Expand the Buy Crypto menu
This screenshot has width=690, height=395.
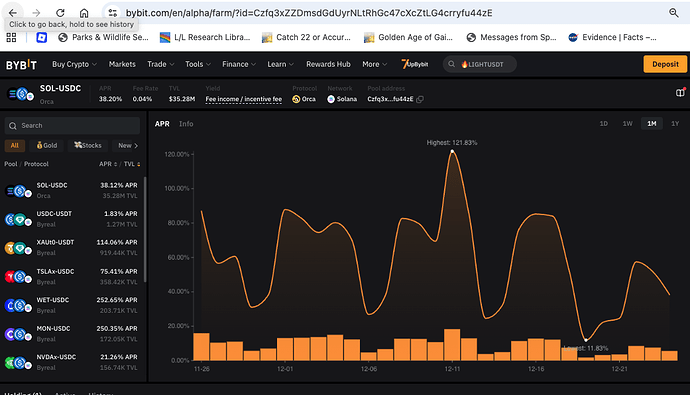pos(74,64)
